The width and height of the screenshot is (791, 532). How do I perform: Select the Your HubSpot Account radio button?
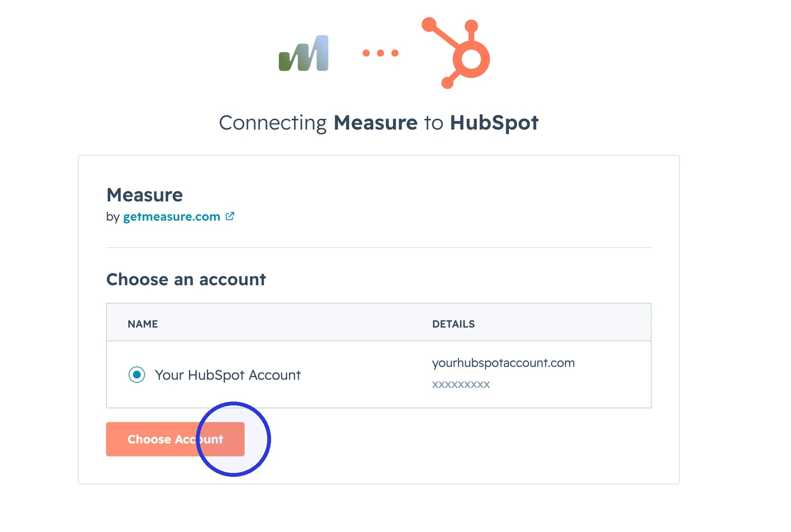coord(137,375)
